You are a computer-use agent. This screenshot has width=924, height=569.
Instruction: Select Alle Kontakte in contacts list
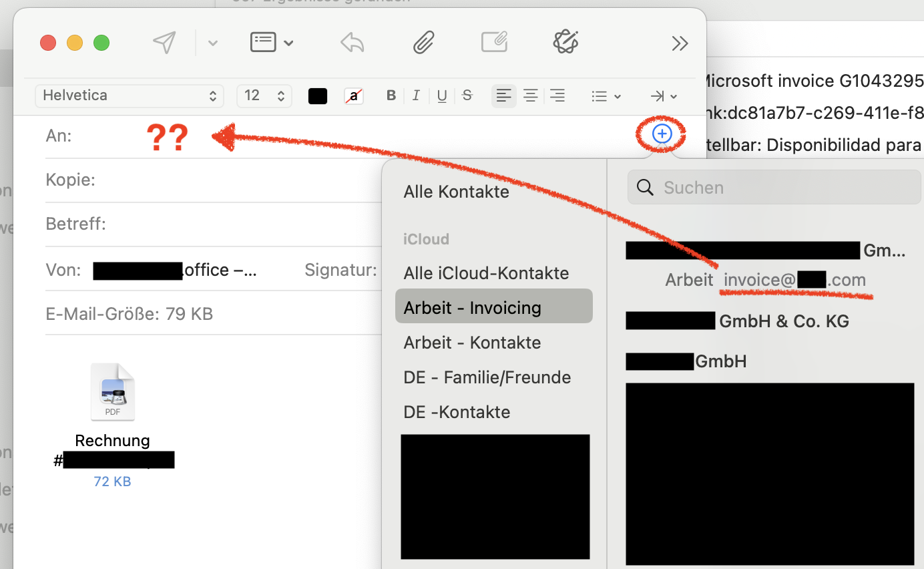pyautogui.click(x=457, y=192)
